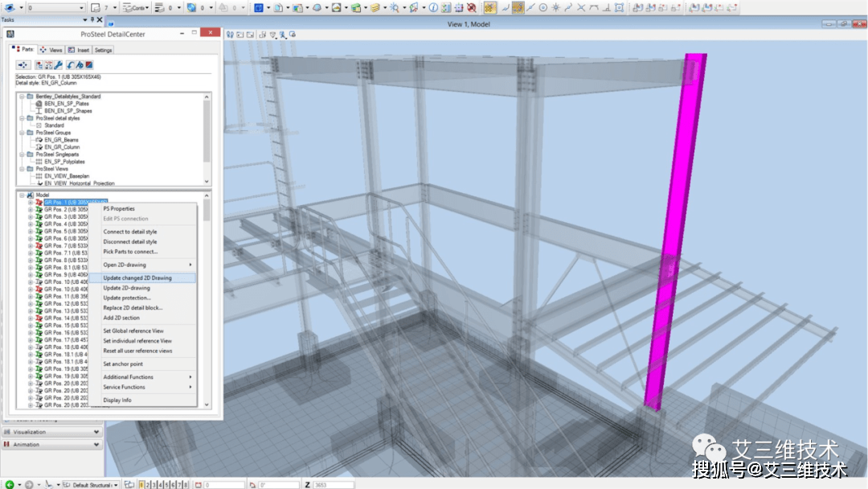The image size is (868, 489).
Task: Select GR Pos. 1 in the model tree
Action: pos(76,203)
